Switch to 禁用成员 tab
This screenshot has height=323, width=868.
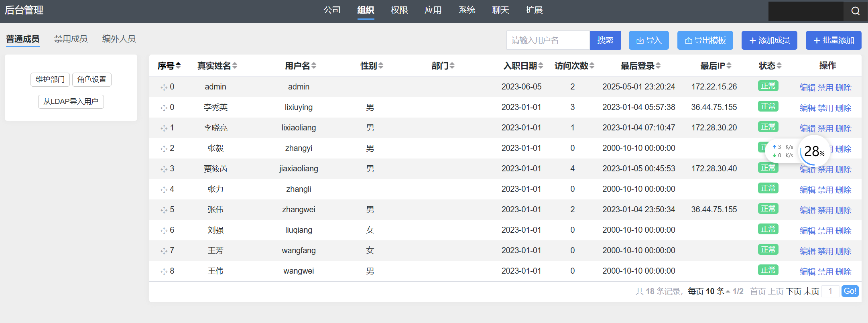point(71,39)
